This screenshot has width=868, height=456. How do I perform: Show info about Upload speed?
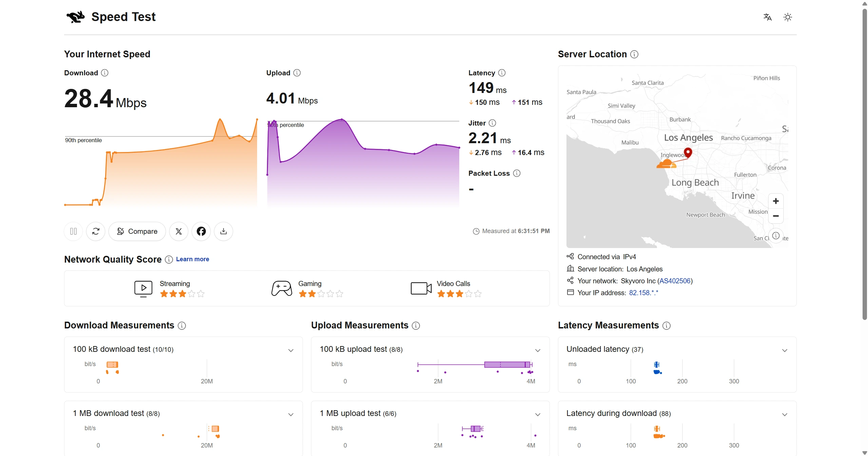(297, 73)
